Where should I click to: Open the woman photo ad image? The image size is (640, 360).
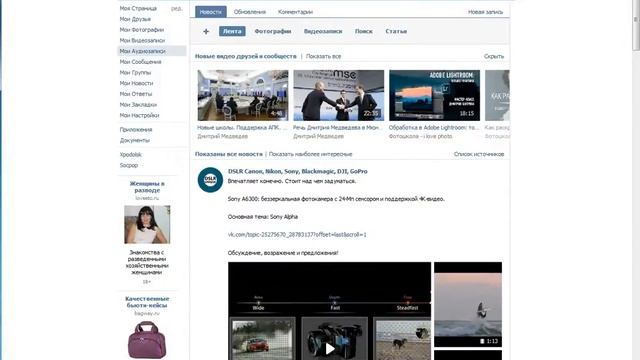147,224
